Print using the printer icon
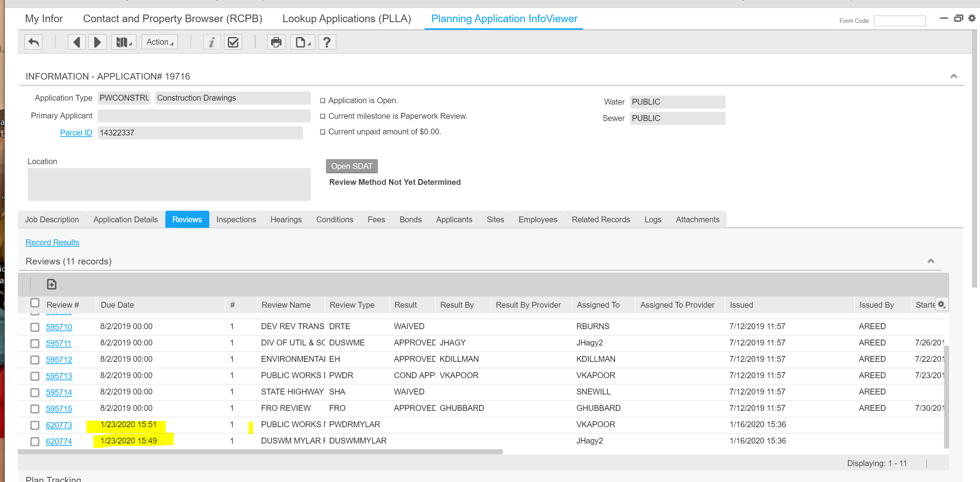 click(x=276, y=42)
